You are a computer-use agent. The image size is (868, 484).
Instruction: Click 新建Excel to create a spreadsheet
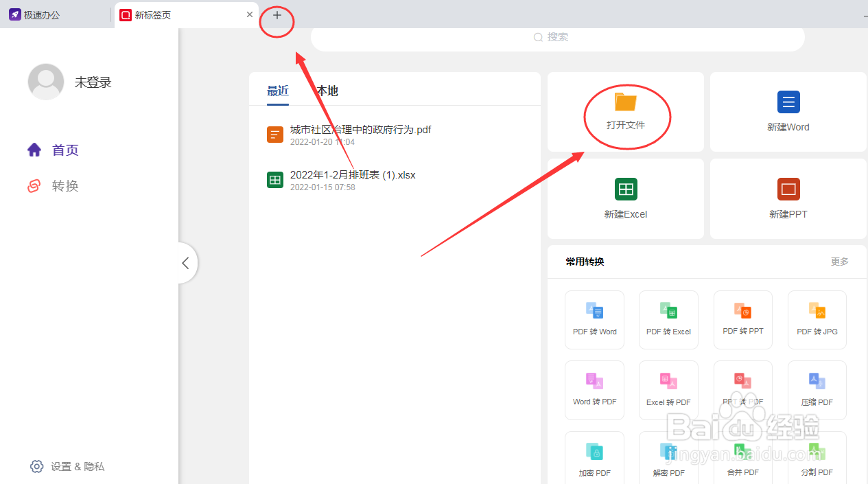(x=625, y=198)
